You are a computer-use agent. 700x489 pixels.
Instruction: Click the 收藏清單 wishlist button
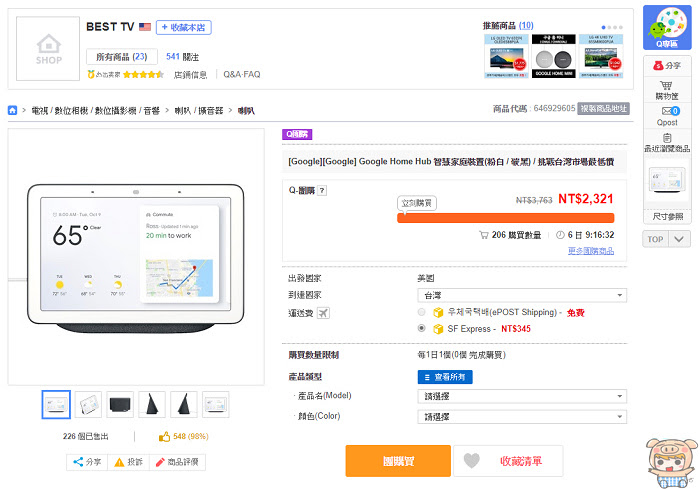tap(508, 461)
